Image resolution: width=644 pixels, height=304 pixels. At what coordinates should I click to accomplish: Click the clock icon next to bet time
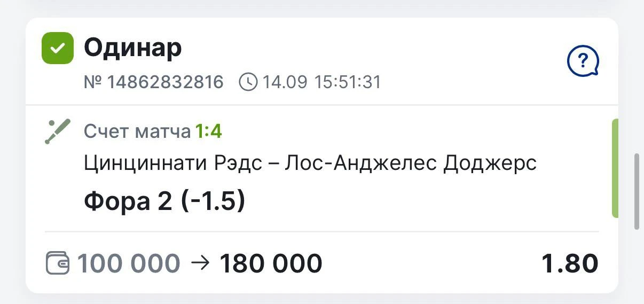click(248, 82)
